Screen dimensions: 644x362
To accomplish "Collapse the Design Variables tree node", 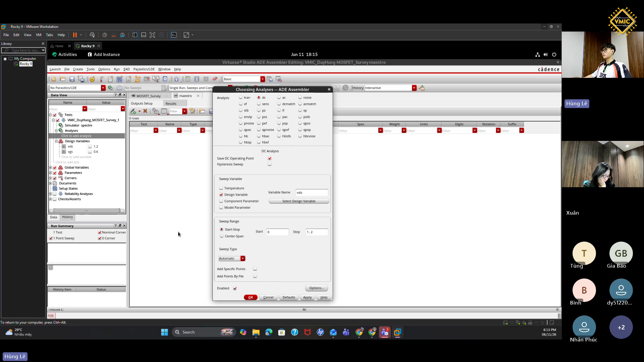I will pos(56,141).
